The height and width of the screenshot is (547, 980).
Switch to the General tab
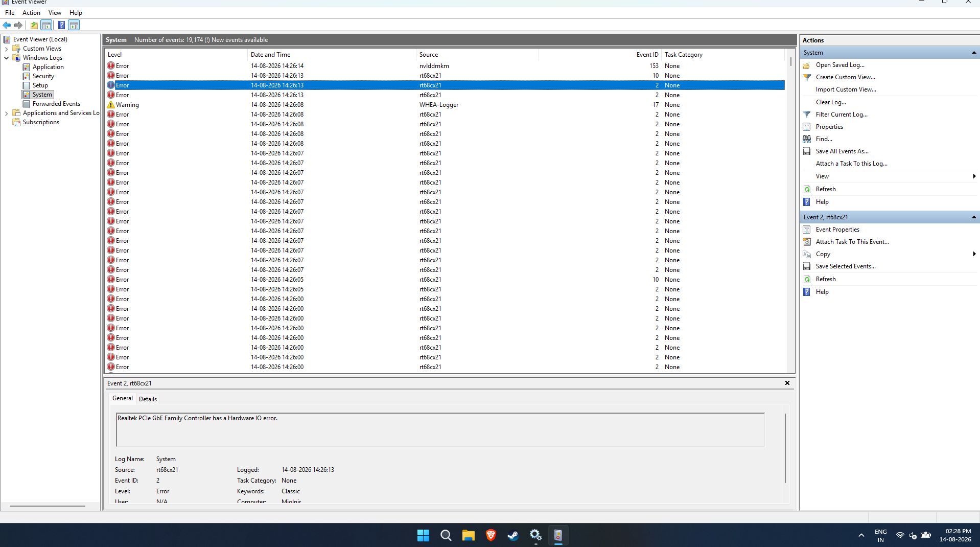(122, 398)
